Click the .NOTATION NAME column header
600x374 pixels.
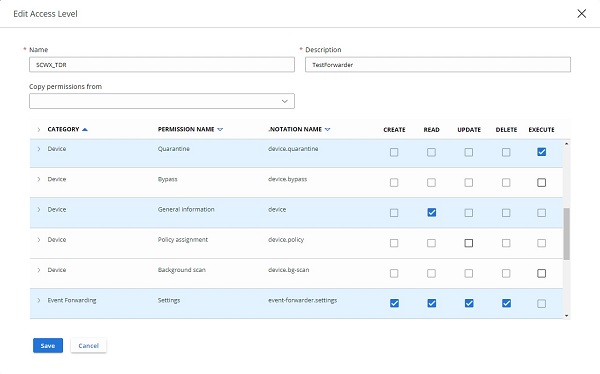point(295,129)
